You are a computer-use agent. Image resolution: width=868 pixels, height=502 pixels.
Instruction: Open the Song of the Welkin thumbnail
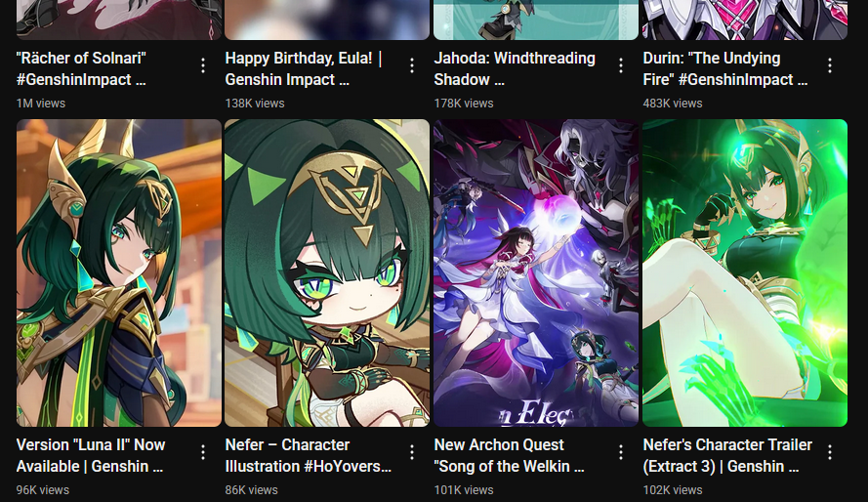536,272
